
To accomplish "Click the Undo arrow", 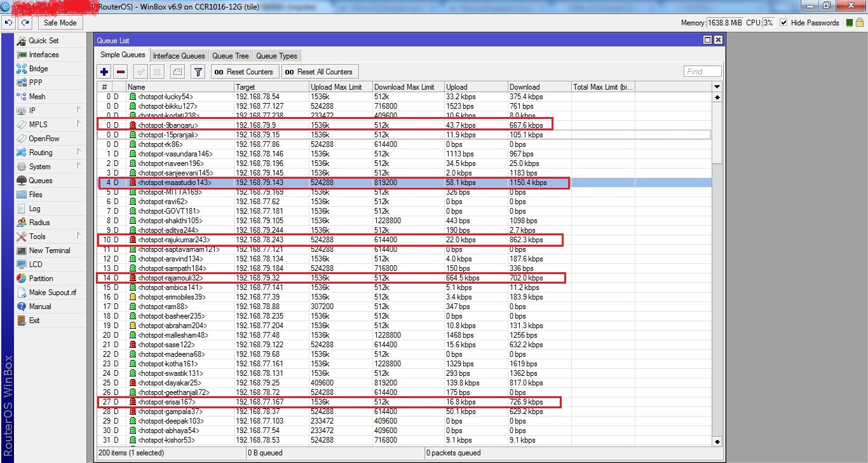I will click(8, 22).
